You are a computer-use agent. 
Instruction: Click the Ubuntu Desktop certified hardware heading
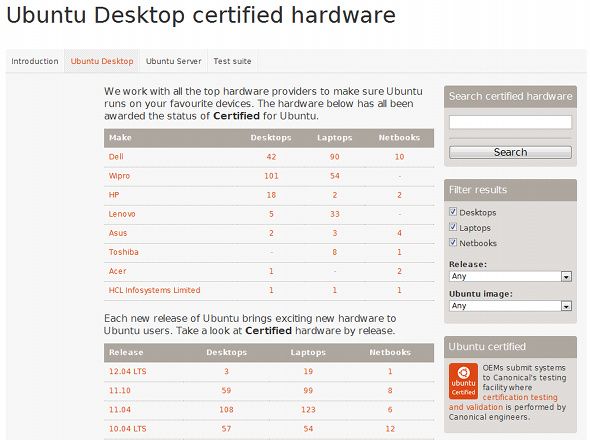[201, 15]
